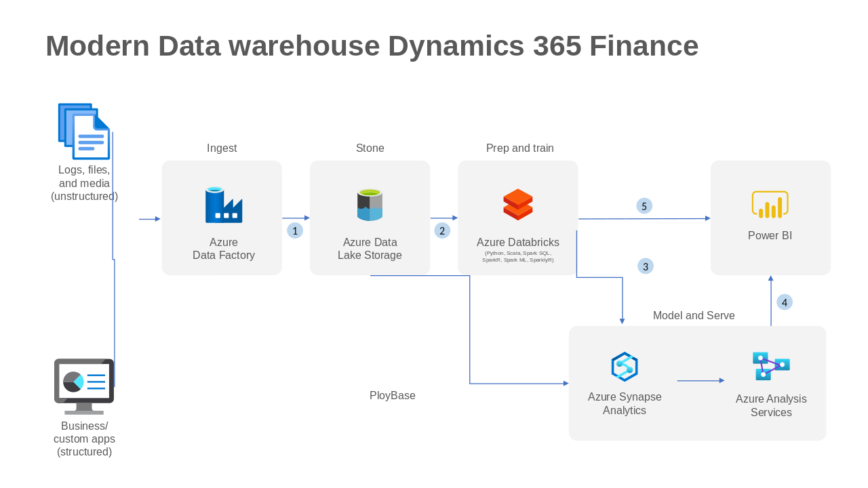The image size is (868, 488).
Task: Select the Azure Data Lake Storage icon
Action: pyautogui.click(x=370, y=205)
